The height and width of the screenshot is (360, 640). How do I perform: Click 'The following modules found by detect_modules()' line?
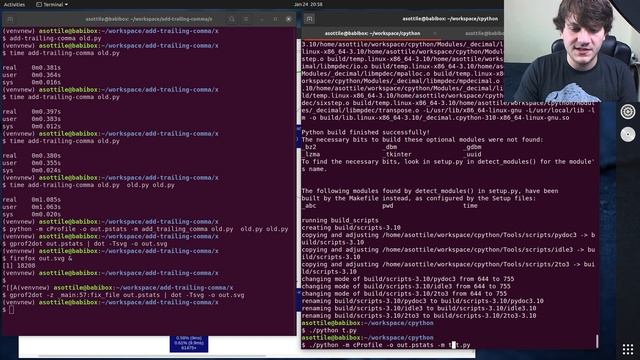point(430,191)
